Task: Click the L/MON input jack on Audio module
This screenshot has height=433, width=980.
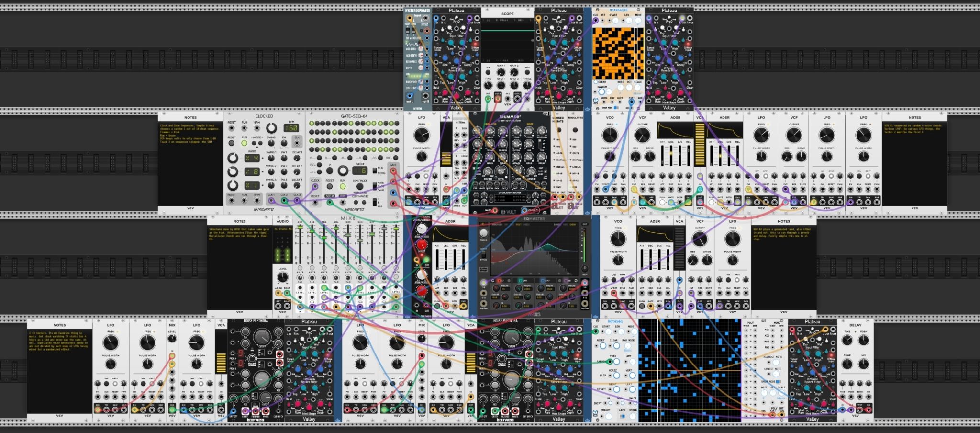Action: click(x=278, y=293)
